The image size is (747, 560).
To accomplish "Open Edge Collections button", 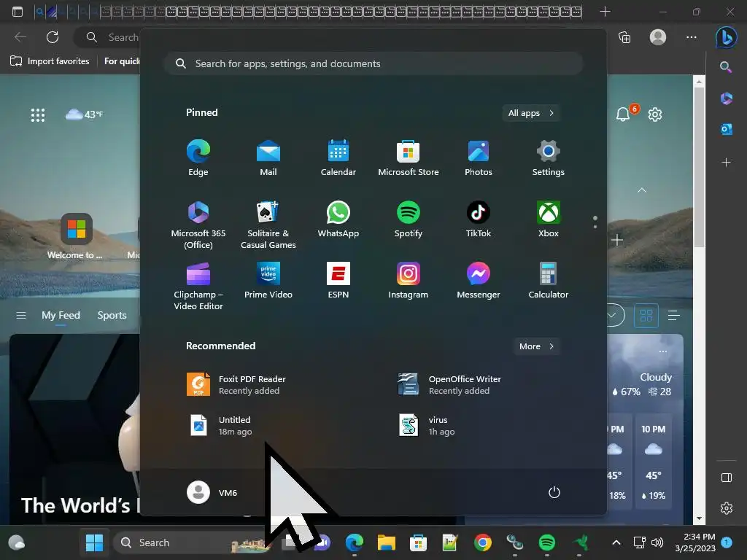I will point(624,37).
